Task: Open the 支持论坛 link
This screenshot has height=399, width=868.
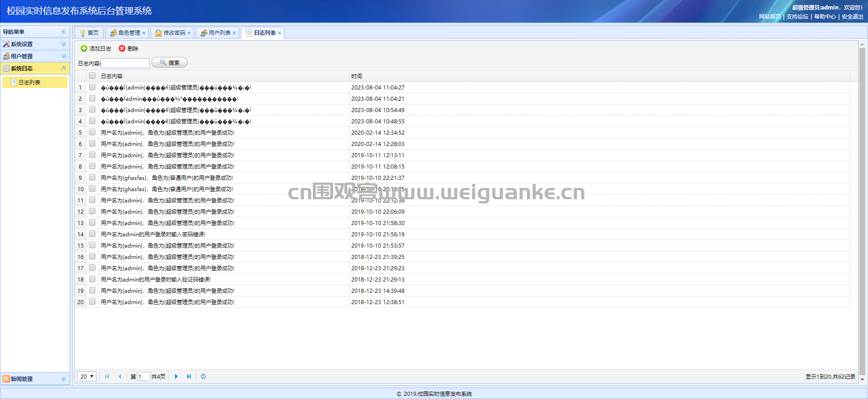Action: click(x=797, y=17)
